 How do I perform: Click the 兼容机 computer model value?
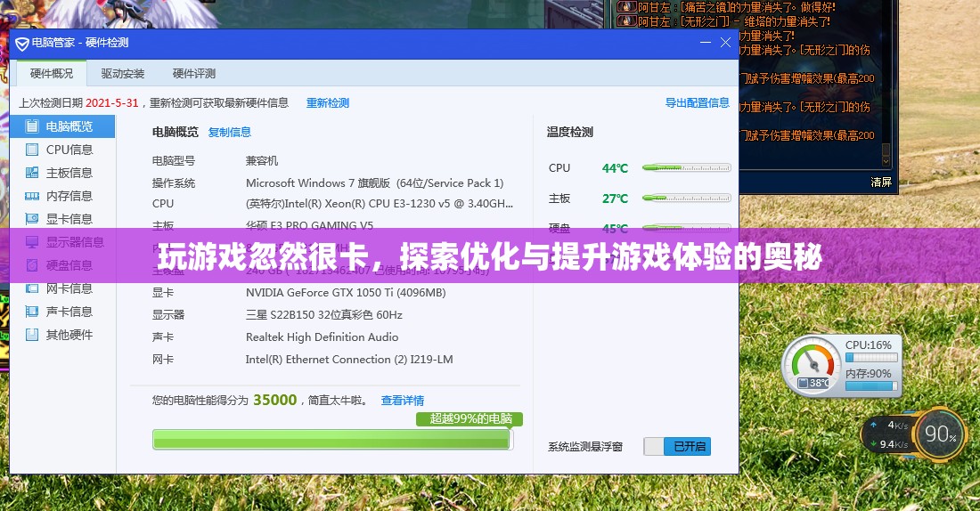coord(262,160)
